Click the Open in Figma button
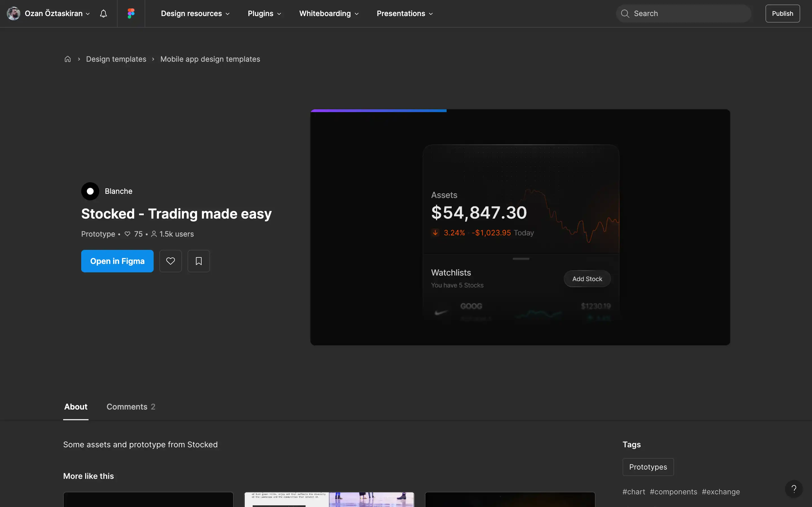This screenshot has width=812, height=507. click(x=118, y=261)
